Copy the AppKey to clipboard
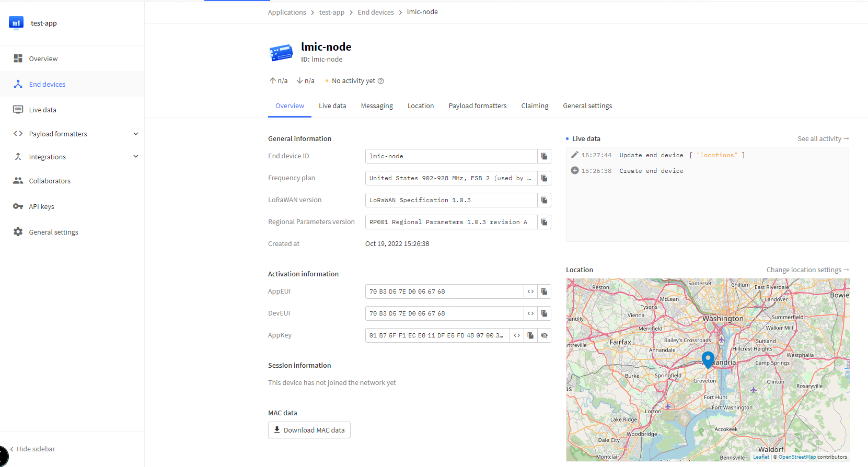This screenshot has width=868, height=467. point(530,335)
